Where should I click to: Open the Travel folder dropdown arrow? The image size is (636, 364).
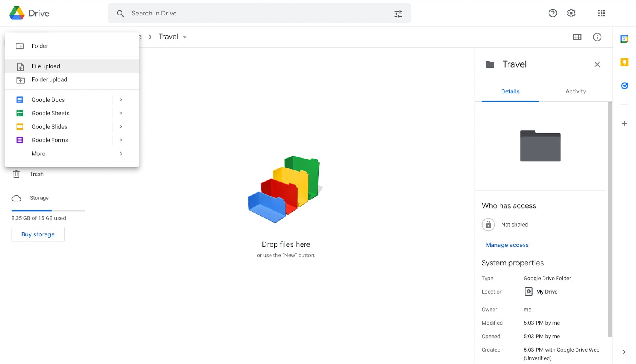(184, 37)
